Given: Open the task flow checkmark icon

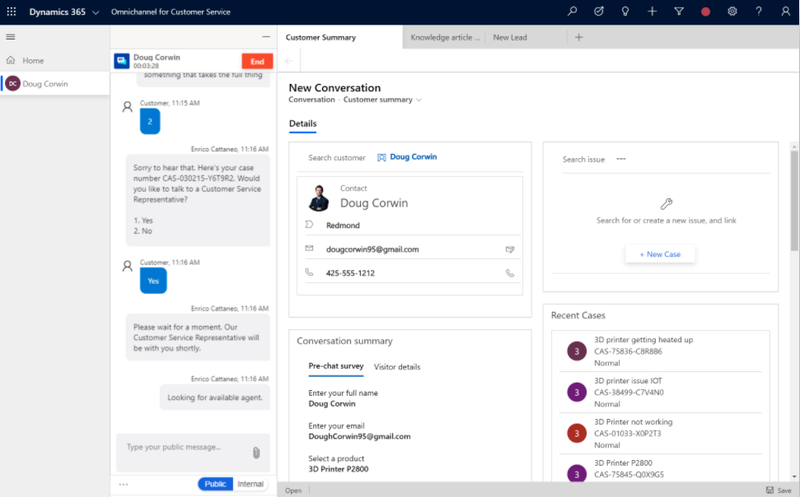Looking at the screenshot, I should (x=599, y=11).
